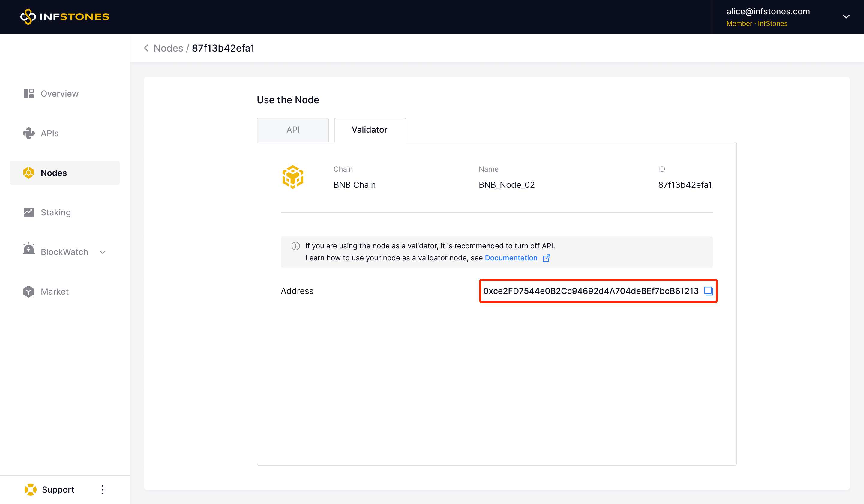Click the Nodes breadcrumb link
Image resolution: width=864 pixels, height=504 pixels.
click(168, 48)
